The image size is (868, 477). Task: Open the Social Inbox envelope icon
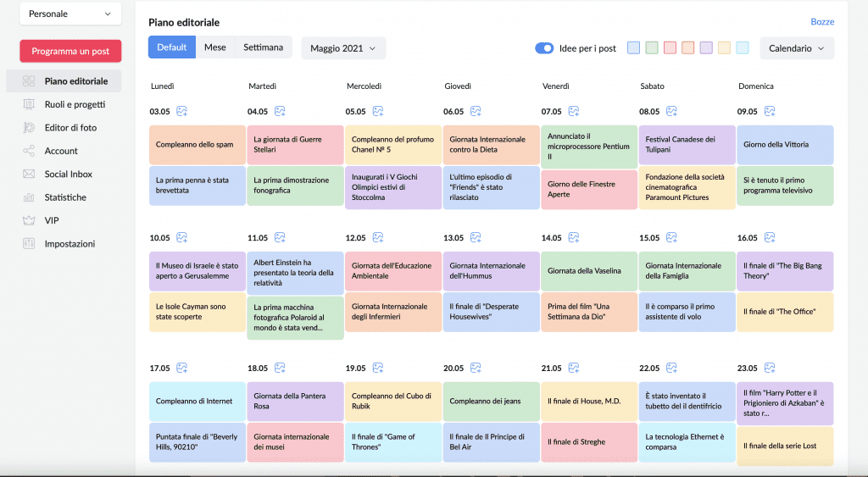click(29, 175)
